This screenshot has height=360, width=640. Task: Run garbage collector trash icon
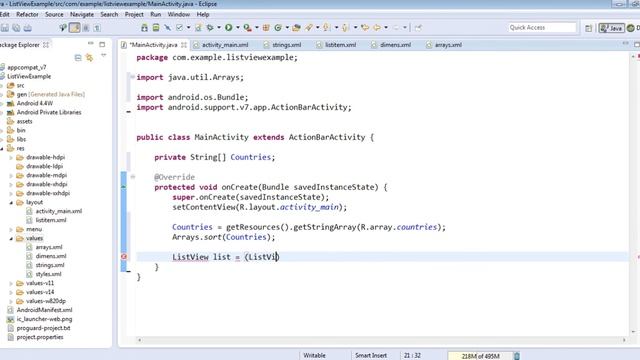516,356
